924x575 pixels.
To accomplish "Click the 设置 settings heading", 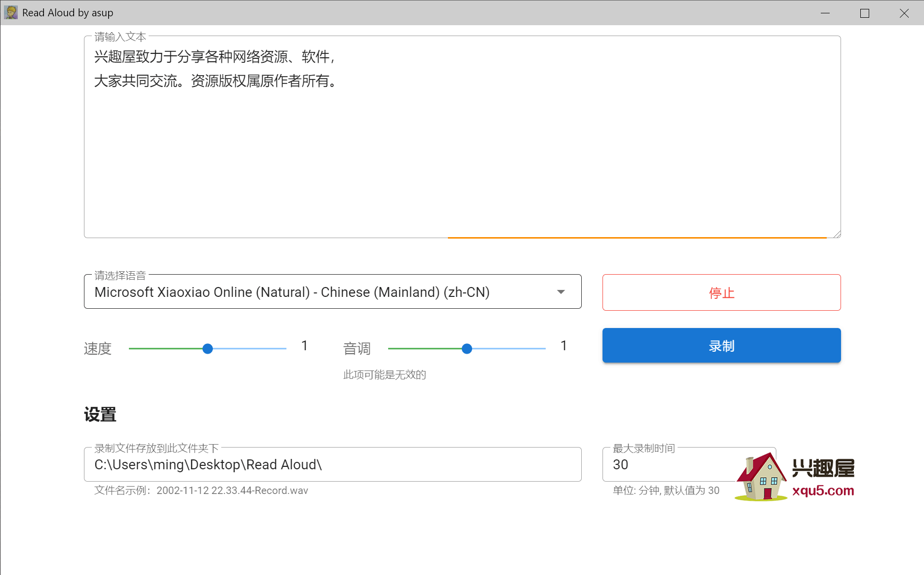I will [100, 414].
